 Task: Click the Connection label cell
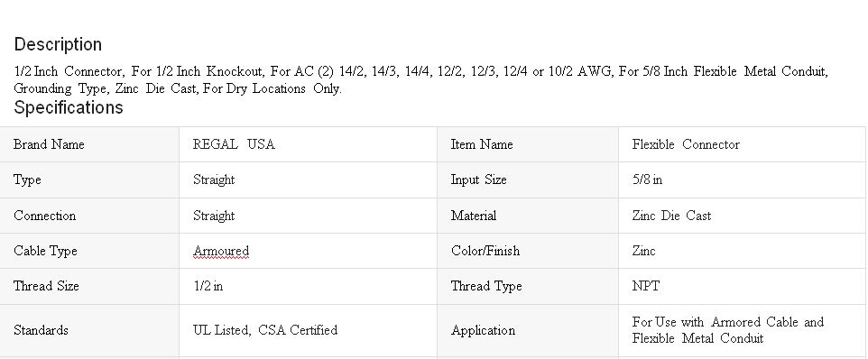pyautogui.click(x=89, y=216)
